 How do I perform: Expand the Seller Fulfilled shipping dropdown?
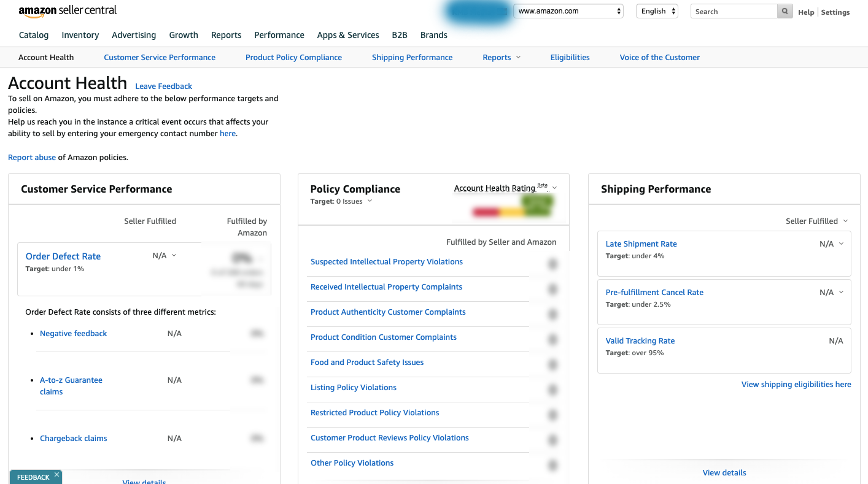tap(845, 221)
